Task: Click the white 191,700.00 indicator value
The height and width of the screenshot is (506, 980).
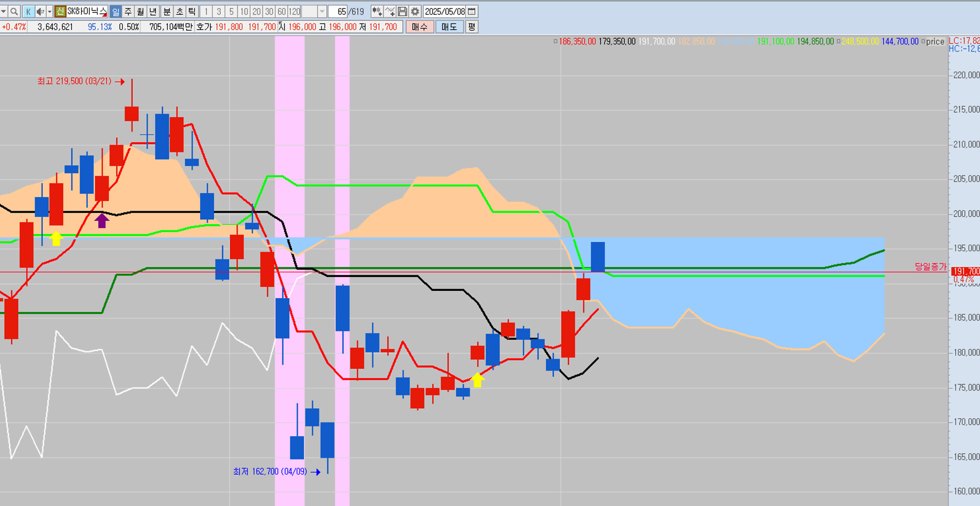Action: click(657, 41)
